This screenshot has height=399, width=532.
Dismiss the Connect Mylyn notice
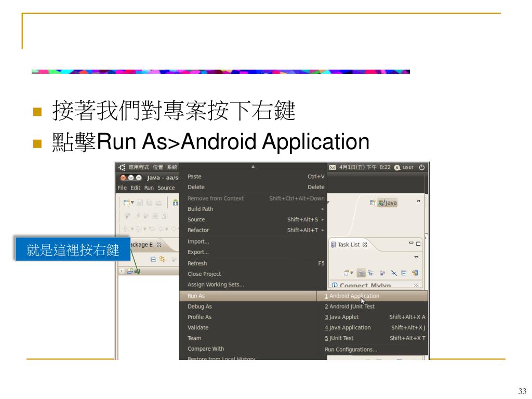(x=416, y=285)
